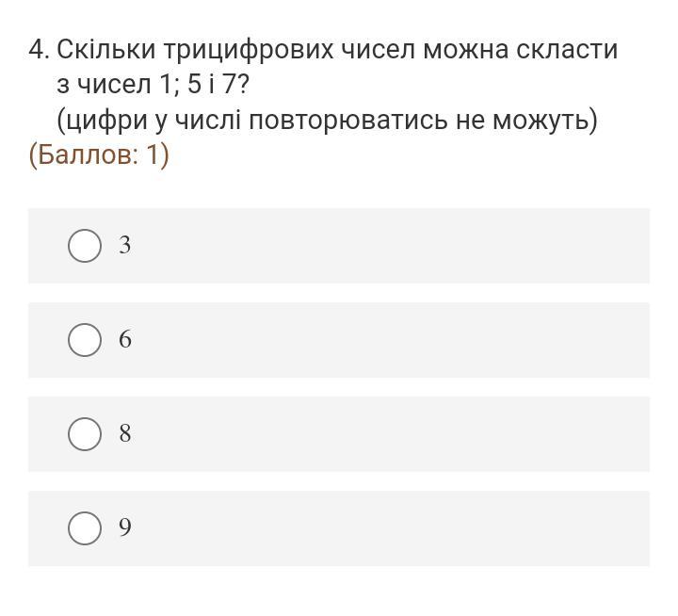Click the number 3 answer label
This screenshot has width=678, height=616.
pos(125,246)
